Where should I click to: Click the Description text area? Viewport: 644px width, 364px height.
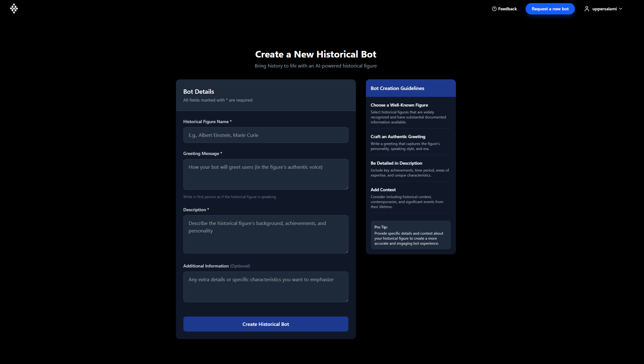(x=266, y=234)
